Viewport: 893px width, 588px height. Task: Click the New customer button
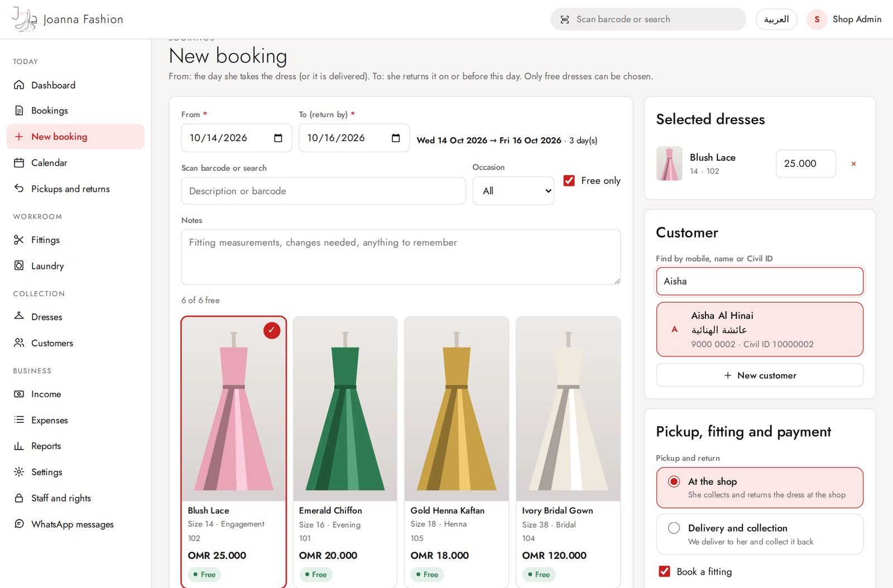[760, 375]
